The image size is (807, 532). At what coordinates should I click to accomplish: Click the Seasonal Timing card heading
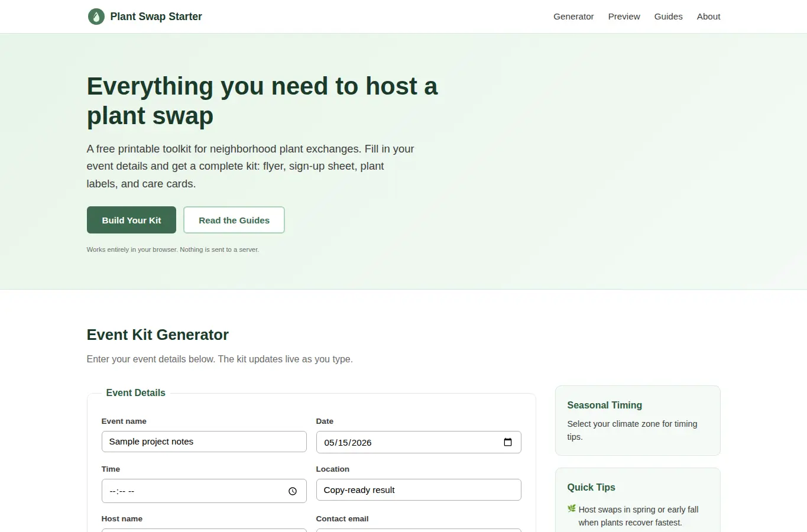point(605,405)
